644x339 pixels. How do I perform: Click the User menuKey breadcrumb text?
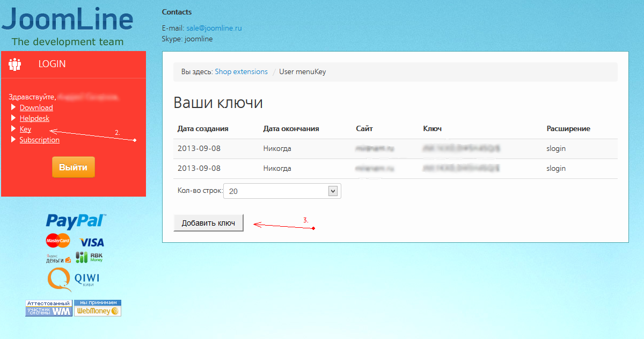point(303,71)
